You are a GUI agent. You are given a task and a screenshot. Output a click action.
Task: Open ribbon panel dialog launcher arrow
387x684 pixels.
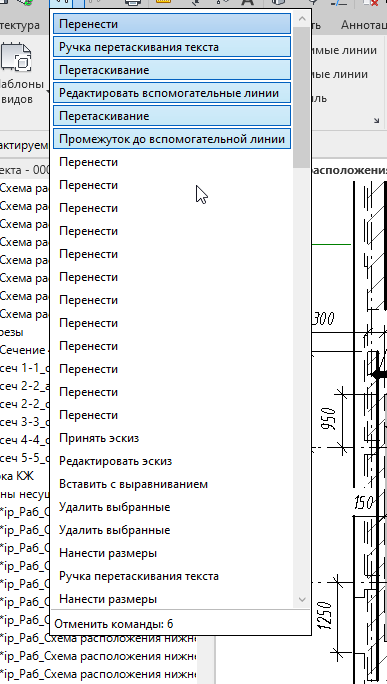(377, 120)
